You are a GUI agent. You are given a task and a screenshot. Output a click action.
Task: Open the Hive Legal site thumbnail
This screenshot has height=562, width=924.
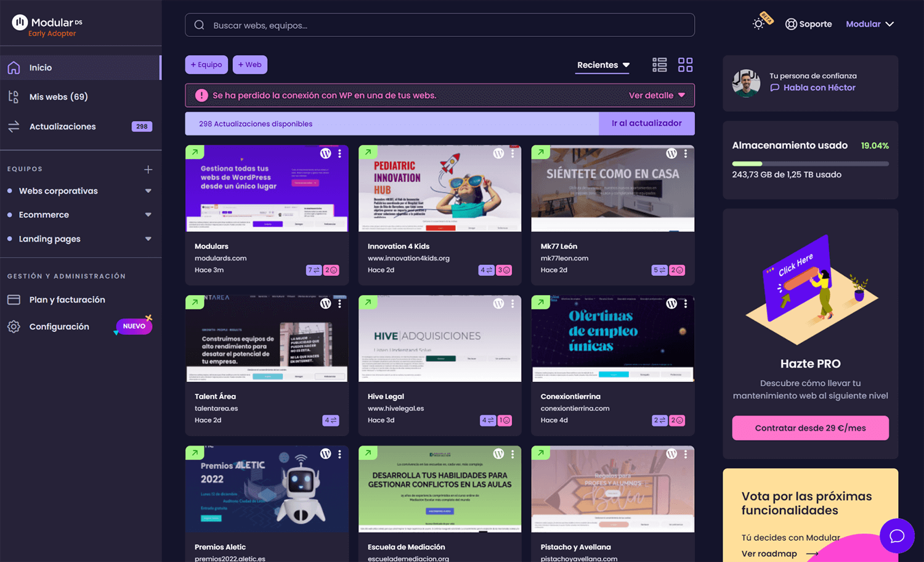(440, 339)
